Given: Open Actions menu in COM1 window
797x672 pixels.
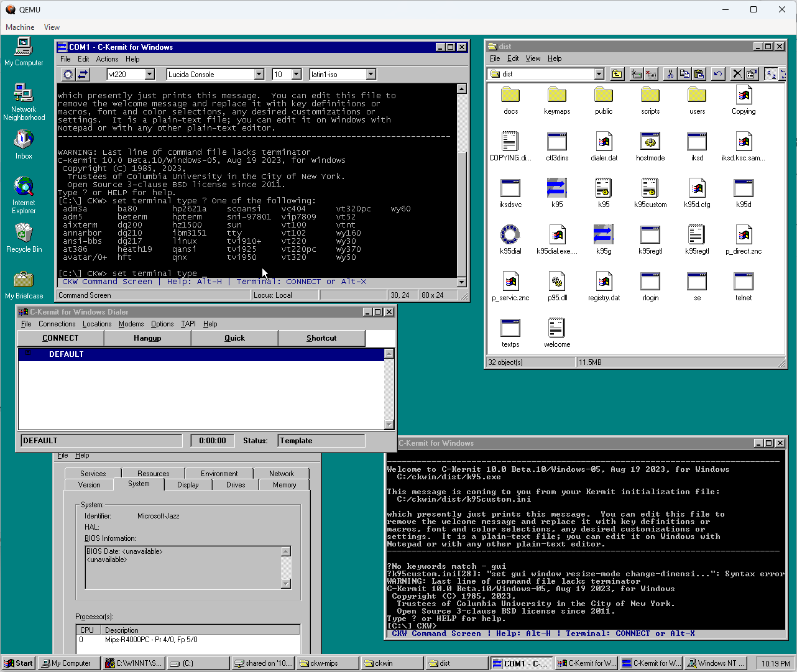Looking at the screenshot, I should click(107, 59).
